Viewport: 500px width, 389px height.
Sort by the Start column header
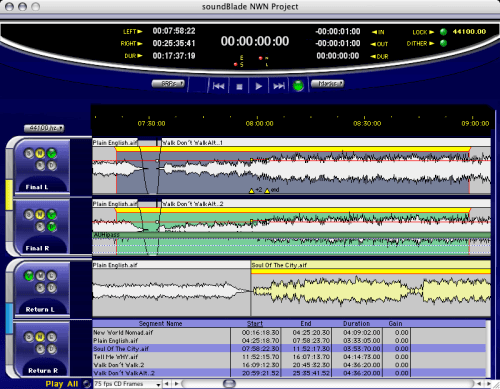click(255, 324)
